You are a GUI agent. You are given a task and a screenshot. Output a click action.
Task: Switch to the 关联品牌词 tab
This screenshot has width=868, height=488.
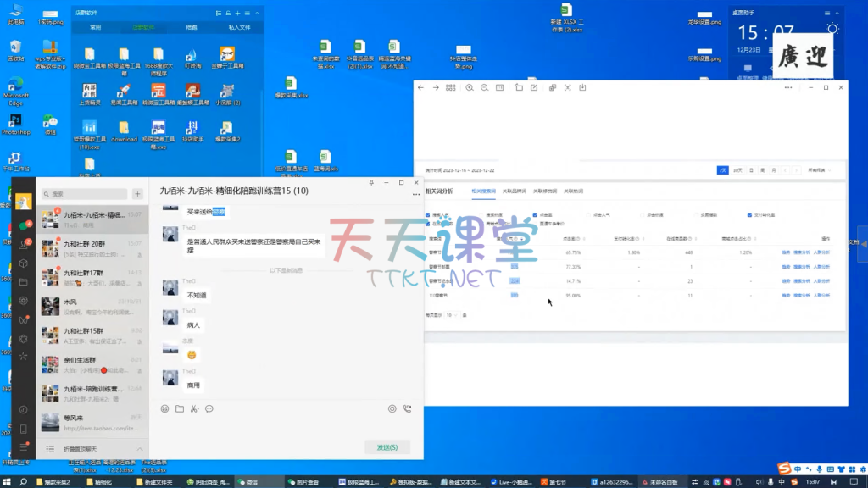(x=514, y=191)
